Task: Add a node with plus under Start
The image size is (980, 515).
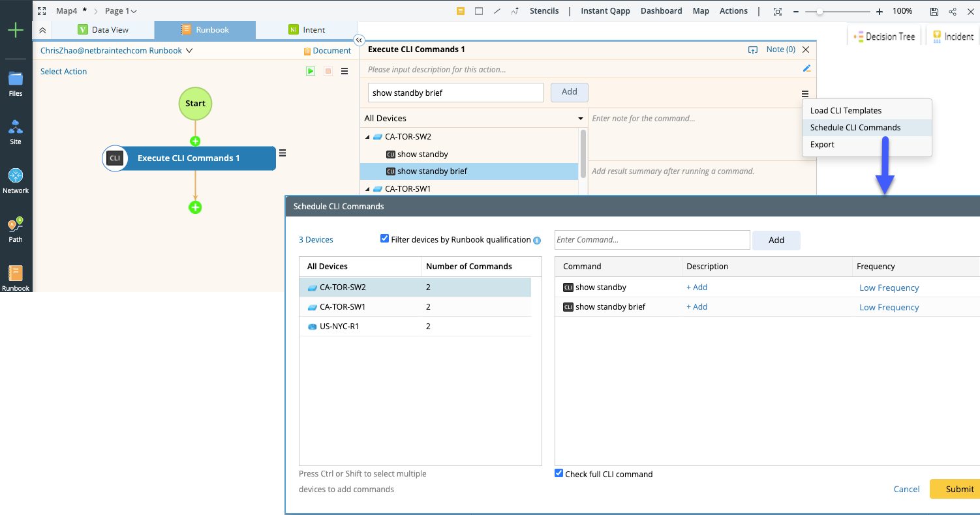Action: (x=195, y=141)
